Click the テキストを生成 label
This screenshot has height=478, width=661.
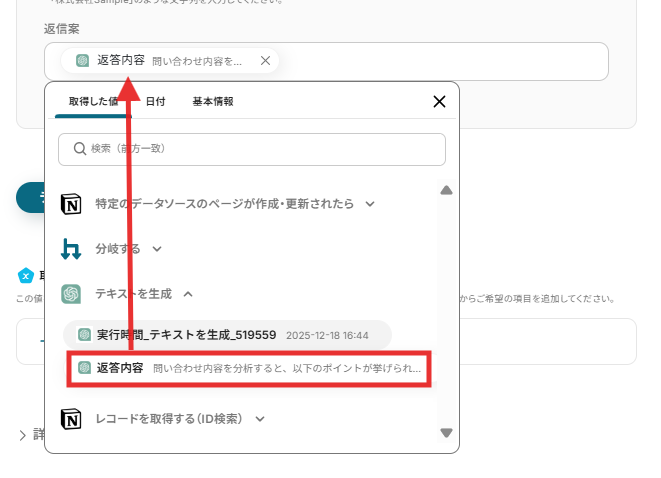[133, 294]
